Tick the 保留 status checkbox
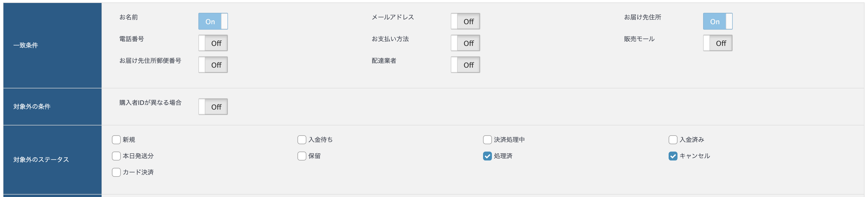 pos(302,156)
